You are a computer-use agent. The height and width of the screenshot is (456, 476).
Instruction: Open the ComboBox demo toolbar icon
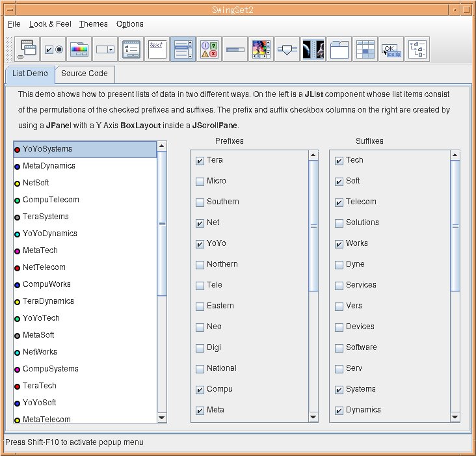105,49
